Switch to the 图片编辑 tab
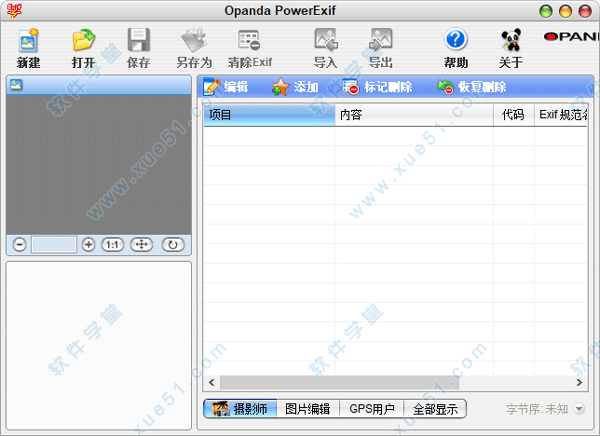600x436 pixels. [x=308, y=409]
